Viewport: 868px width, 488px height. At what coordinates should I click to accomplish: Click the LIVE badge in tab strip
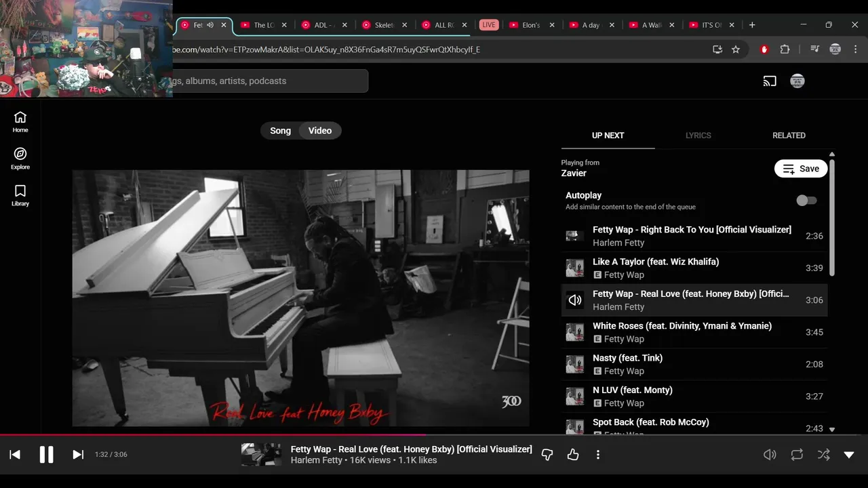pos(488,25)
